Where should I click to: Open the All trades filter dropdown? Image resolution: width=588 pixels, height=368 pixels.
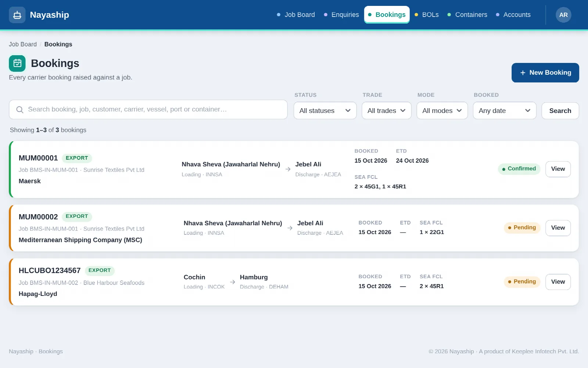coord(387,111)
